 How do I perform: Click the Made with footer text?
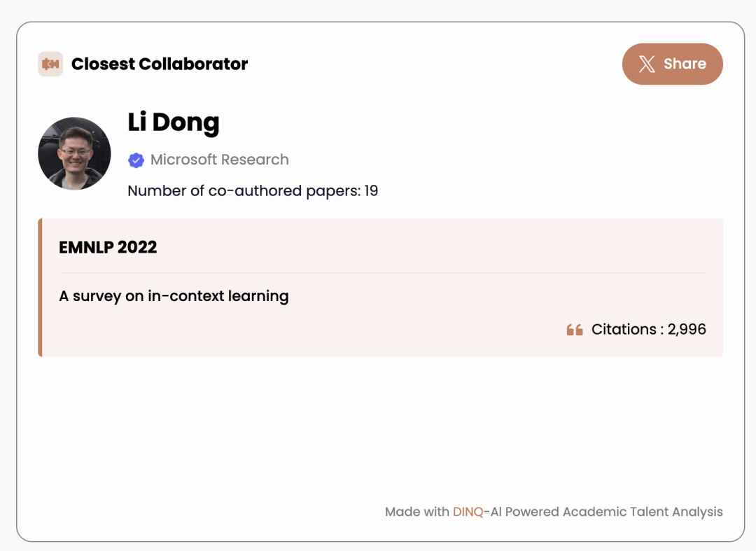417,512
